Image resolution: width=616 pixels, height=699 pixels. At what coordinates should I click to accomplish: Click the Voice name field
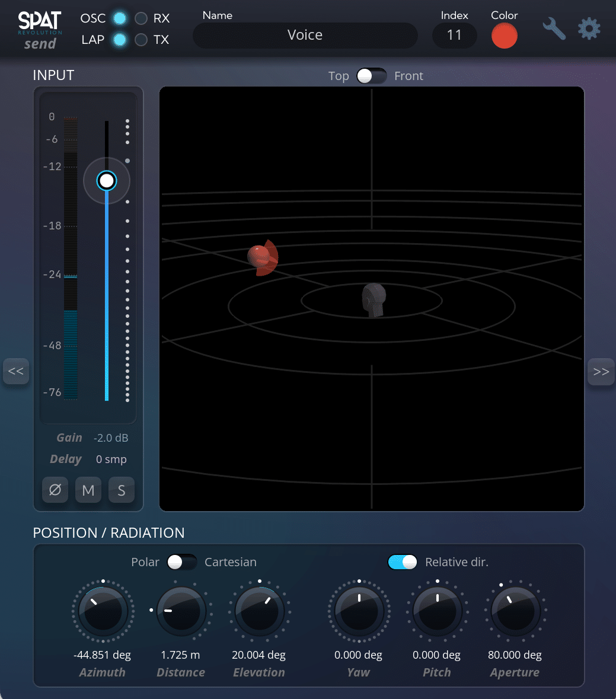(305, 36)
